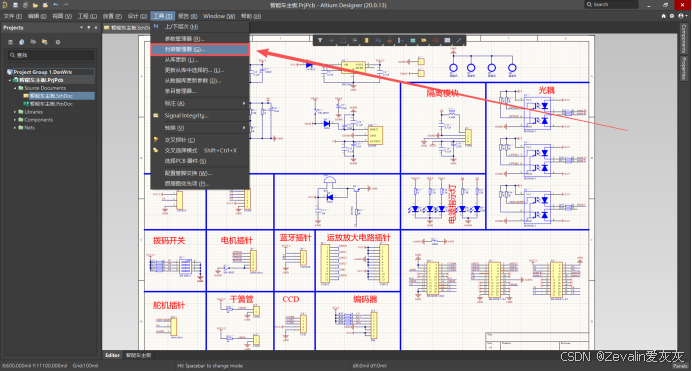Select the .PcbDoc file in project tree
The image size is (692, 371).
51,104
